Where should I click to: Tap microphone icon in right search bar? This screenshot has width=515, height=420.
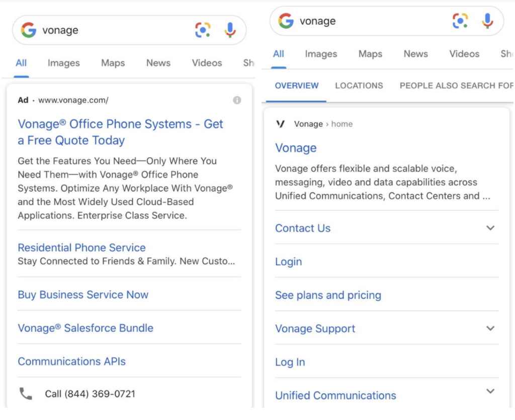pyautogui.click(x=487, y=21)
